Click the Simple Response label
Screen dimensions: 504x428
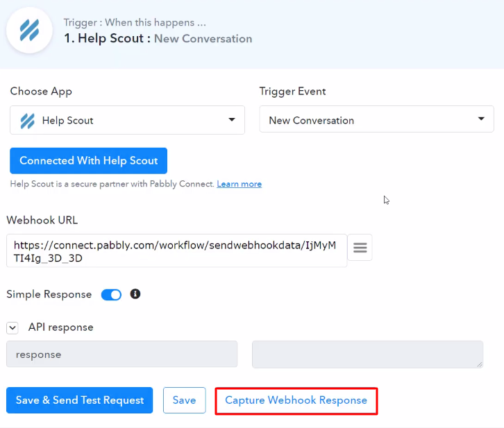pyautogui.click(x=49, y=294)
